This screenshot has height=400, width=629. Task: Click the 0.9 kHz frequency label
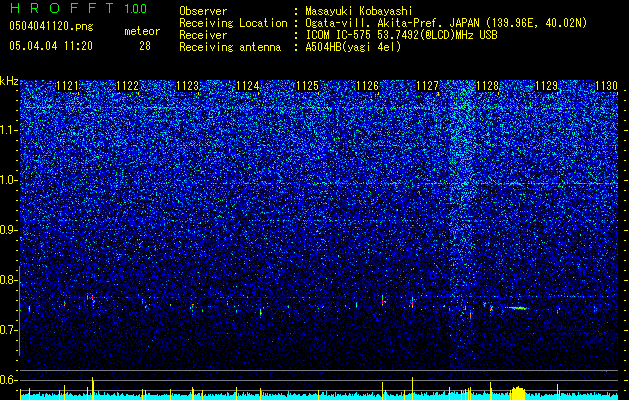(x=8, y=230)
